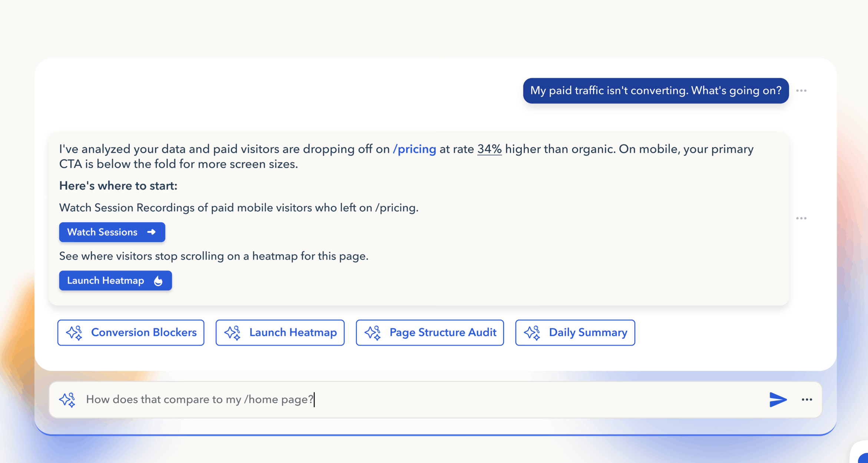Click the "Here's where to start:" heading
This screenshot has width=868, height=463.
[x=118, y=186]
